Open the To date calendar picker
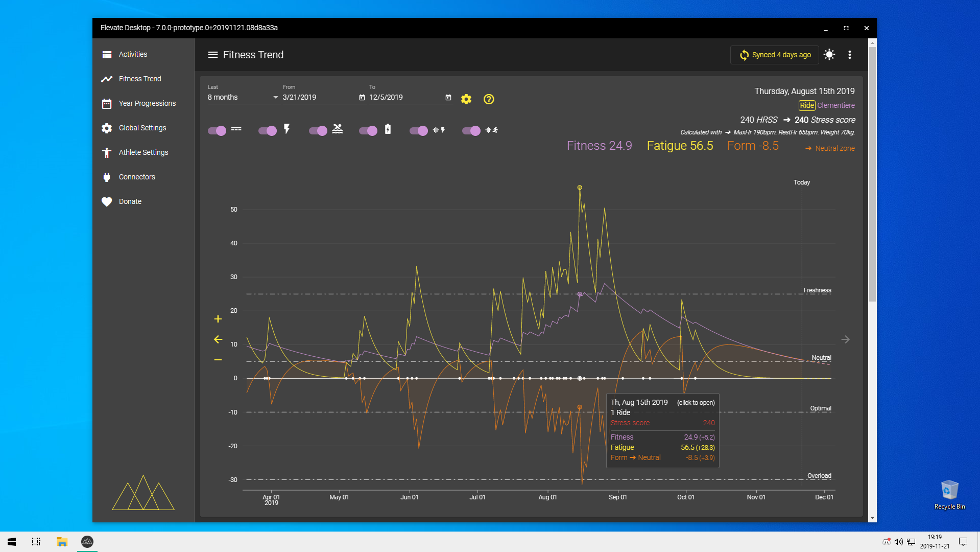Screen dimensions: 980x552 pyautogui.click(x=448, y=97)
